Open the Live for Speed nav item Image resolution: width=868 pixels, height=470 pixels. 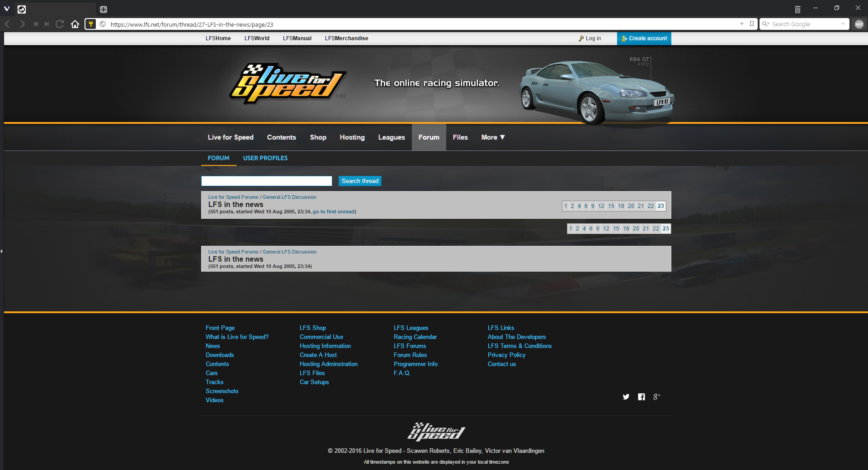click(231, 137)
